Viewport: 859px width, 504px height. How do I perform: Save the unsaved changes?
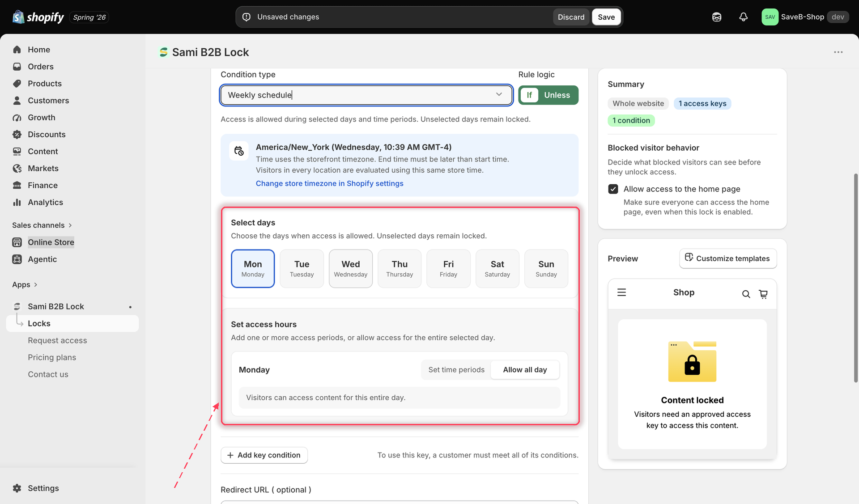606,17
